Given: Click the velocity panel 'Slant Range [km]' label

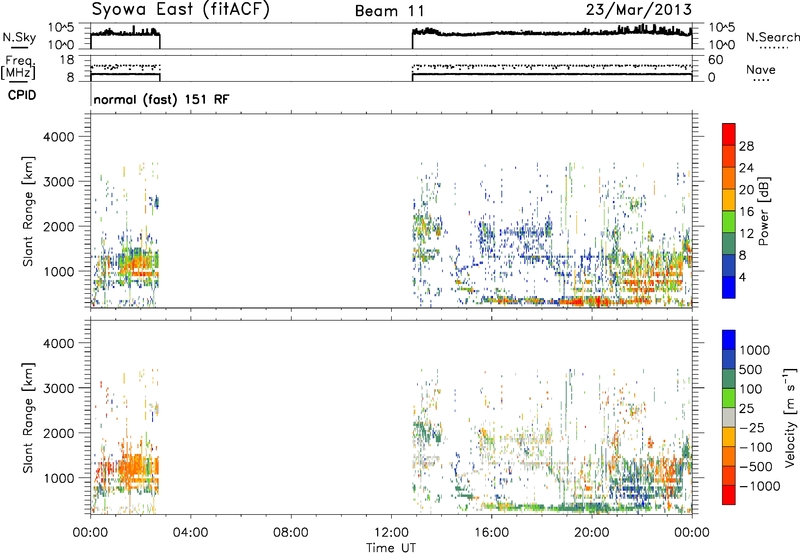Looking at the screenshot, I should click(x=28, y=418).
